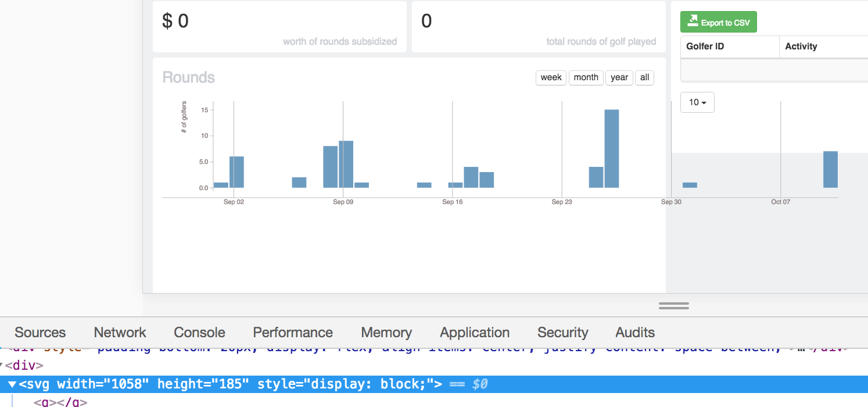
Task: Select the week time range button
Action: click(550, 77)
